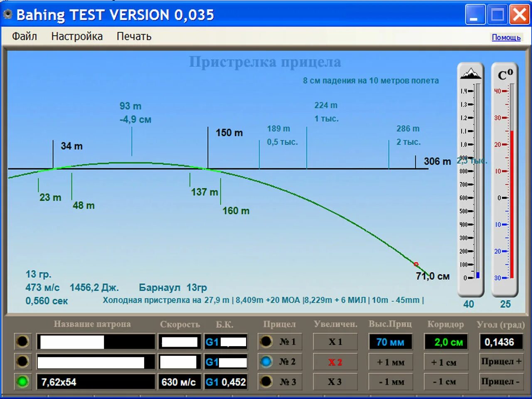Click the Барнаул 13гр cartridge text
532x399 pixels.
click(173, 288)
